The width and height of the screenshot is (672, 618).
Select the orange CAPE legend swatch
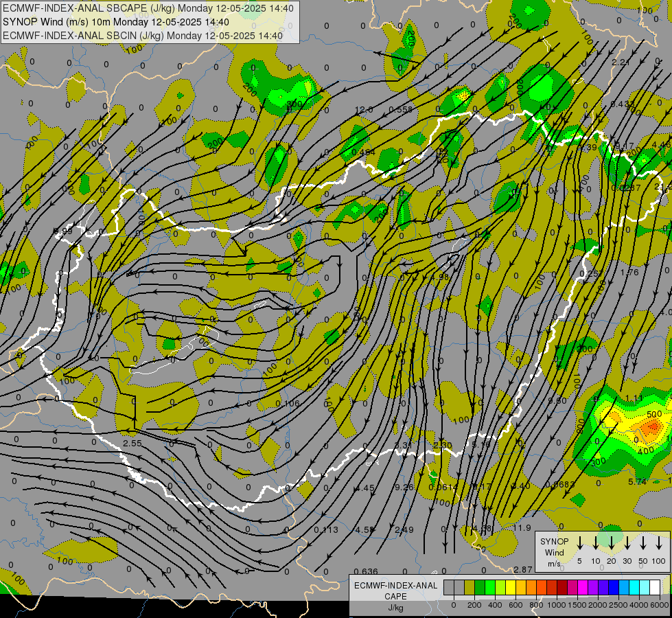point(531,588)
